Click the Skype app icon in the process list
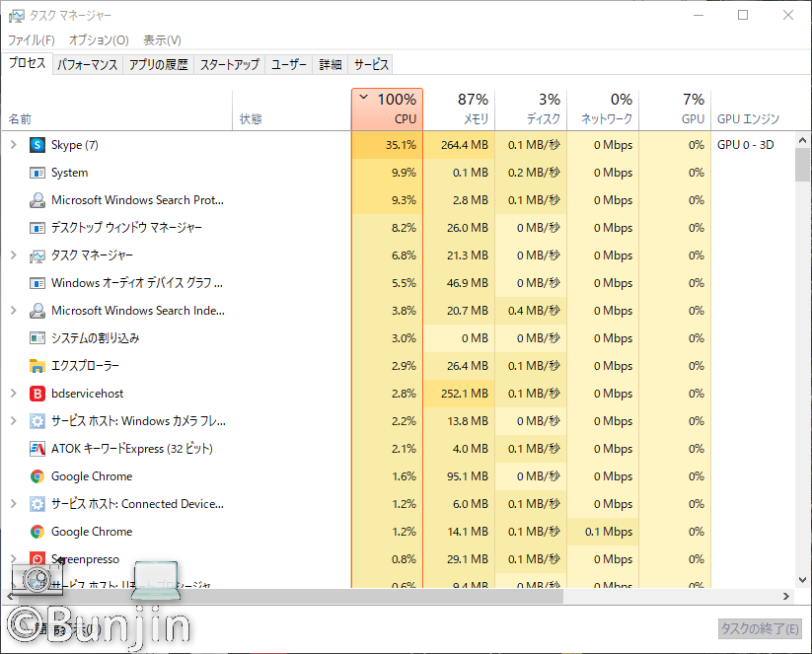The width and height of the screenshot is (812, 654). pyautogui.click(x=37, y=145)
